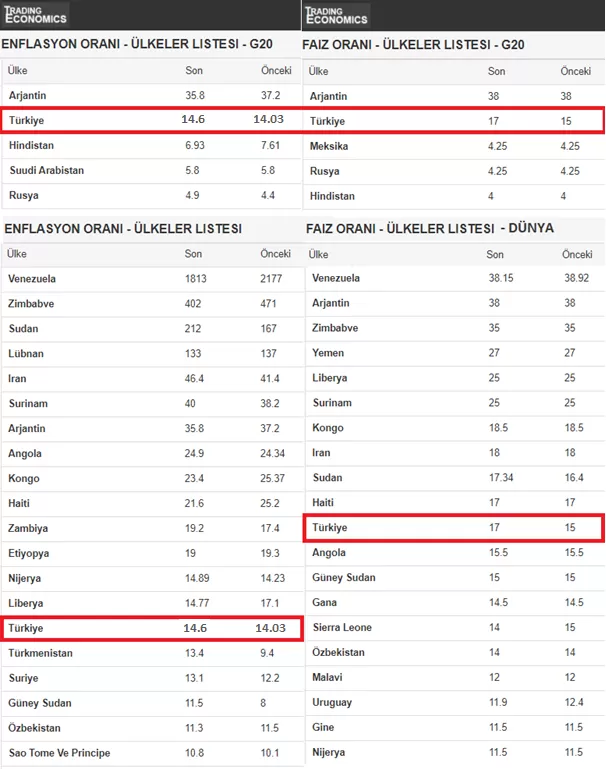
Task: Select Meksika in the G20 interest table
Action: pyautogui.click(x=330, y=146)
